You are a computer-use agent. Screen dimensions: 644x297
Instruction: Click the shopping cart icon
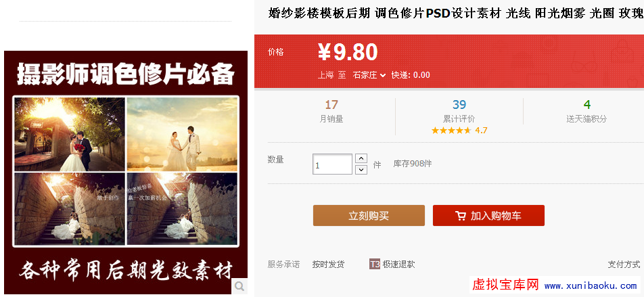pyautogui.click(x=461, y=216)
